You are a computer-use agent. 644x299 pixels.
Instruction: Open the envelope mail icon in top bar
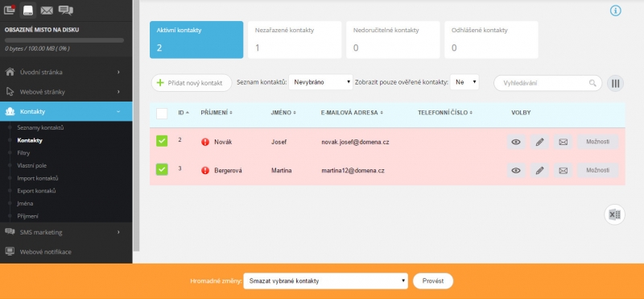[47, 10]
